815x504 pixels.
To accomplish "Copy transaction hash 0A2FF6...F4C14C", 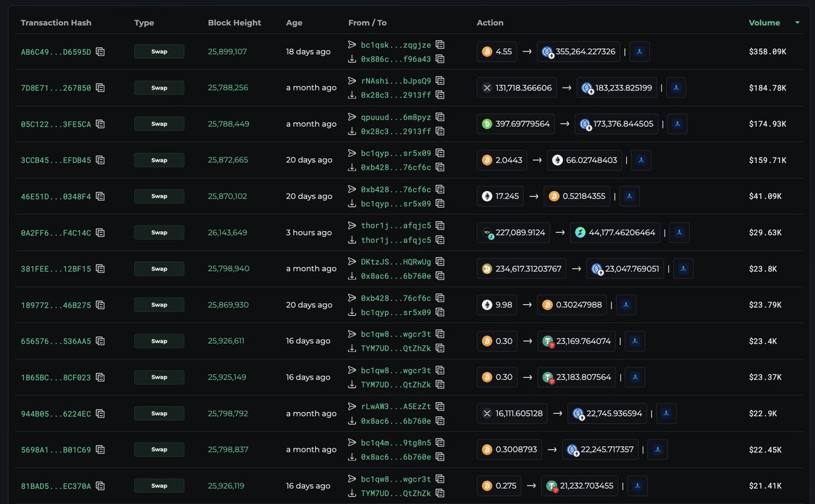I will tap(101, 232).
